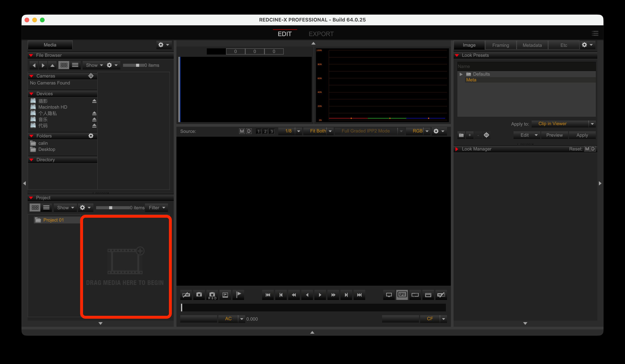Viewport: 625px width, 364px height.
Task: Click the crosshair icon under Look Presets
Action: coord(486,135)
